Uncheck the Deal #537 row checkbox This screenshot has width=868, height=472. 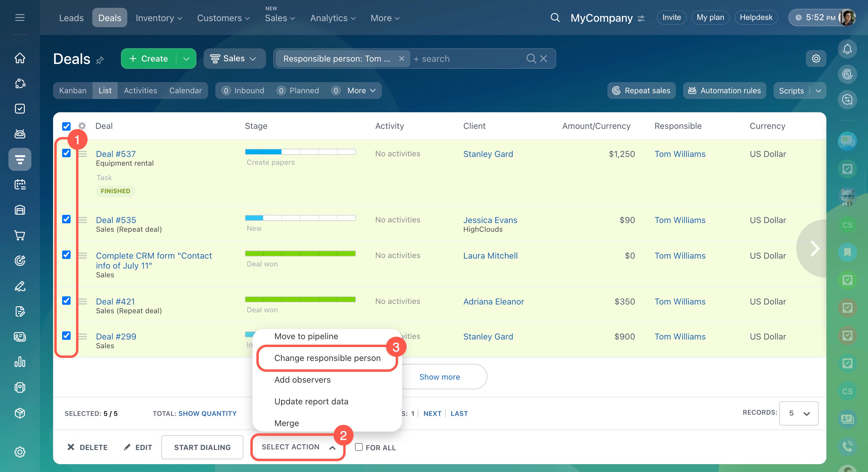pos(66,153)
